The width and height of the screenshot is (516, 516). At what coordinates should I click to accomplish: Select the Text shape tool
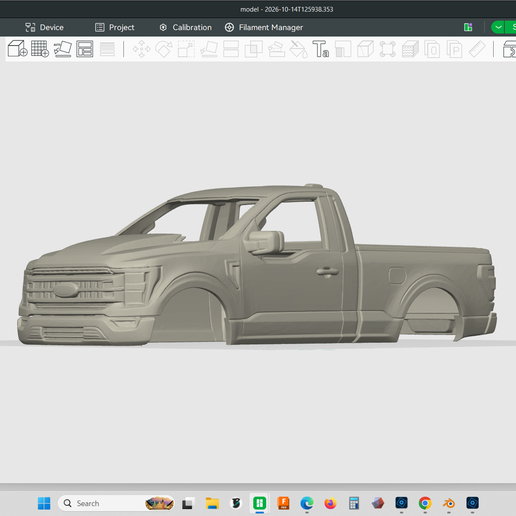321,49
